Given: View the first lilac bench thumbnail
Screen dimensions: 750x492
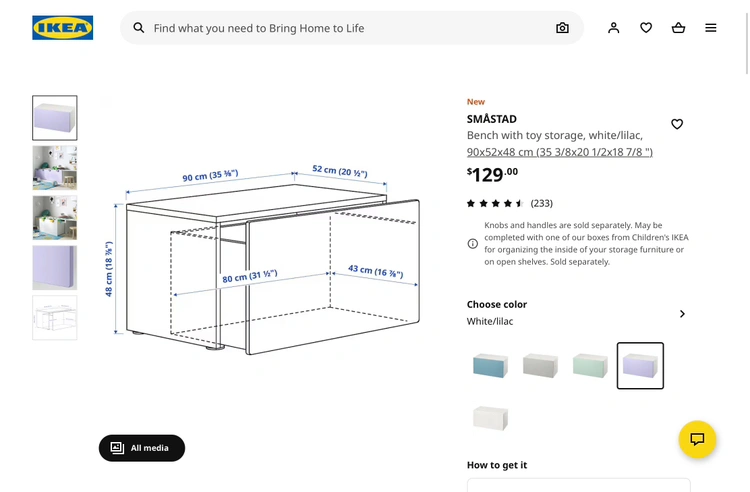Looking at the screenshot, I should coord(55,118).
